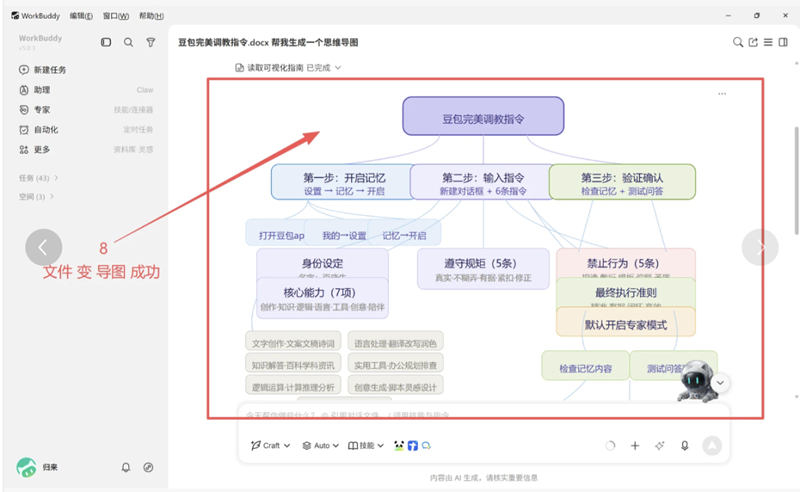Viewport: 800px width, 492px height.
Task: Click the 逻辑运算·计算推理分析 node
Action: point(293,386)
